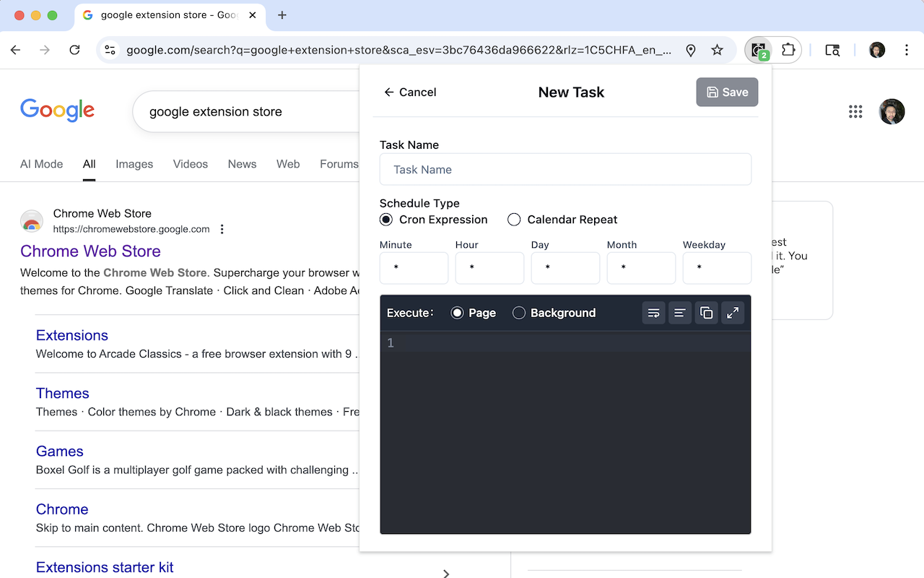Set execution mode to Background

(518, 313)
